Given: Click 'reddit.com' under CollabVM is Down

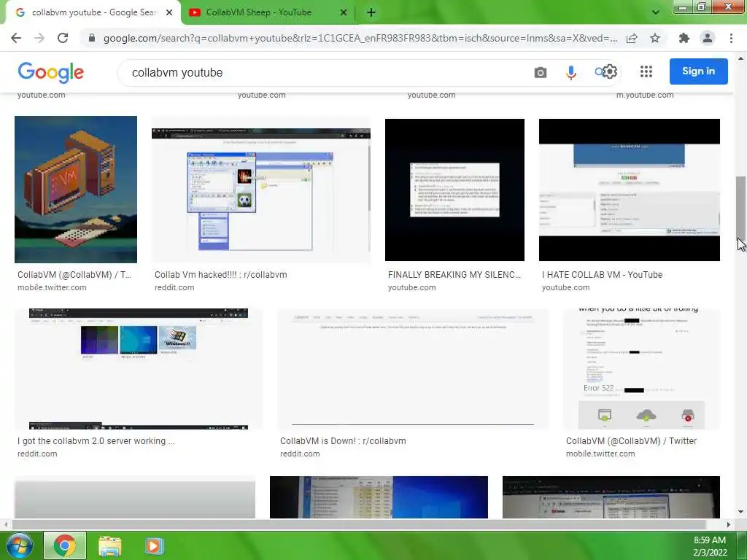Looking at the screenshot, I should (300, 454).
